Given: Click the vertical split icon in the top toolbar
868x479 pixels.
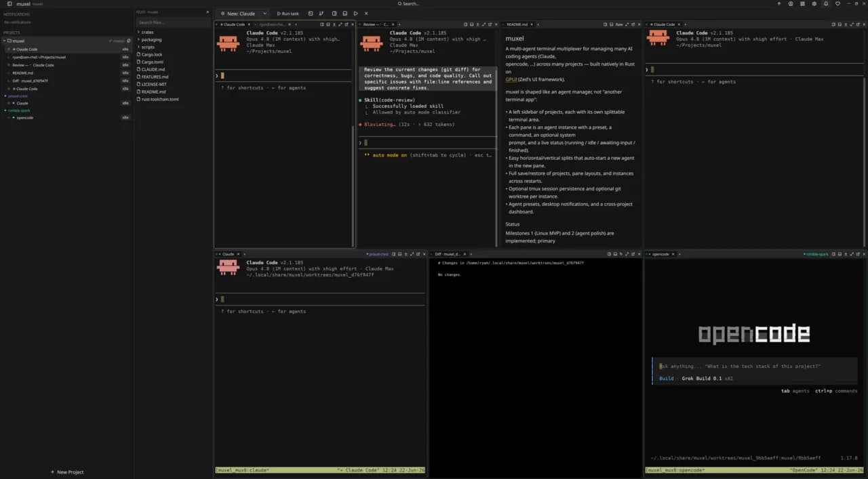Looking at the screenshot, I should coord(334,14).
